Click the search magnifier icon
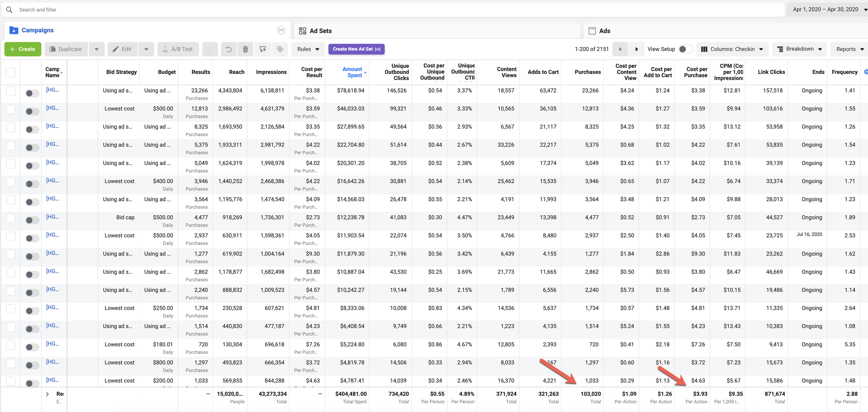The image size is (868, 412). (9, 10)
